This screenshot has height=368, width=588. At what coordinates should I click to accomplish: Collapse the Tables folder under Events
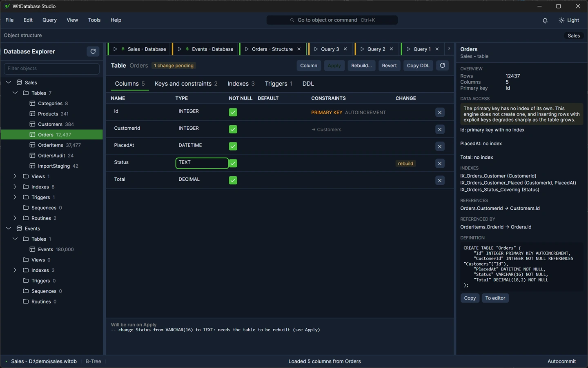15,239
